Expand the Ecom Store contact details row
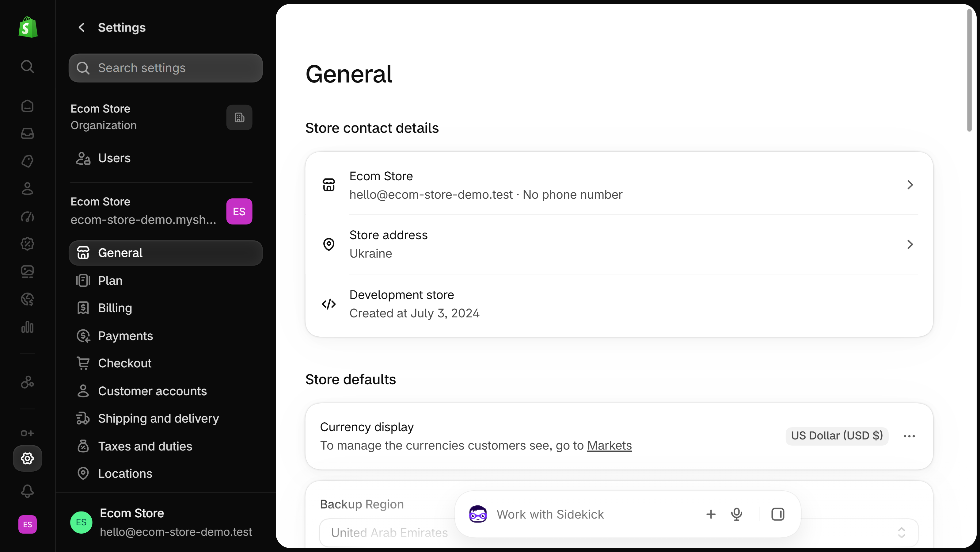The width and height of the screenshot is (980, 552). [x=619, y=185]
